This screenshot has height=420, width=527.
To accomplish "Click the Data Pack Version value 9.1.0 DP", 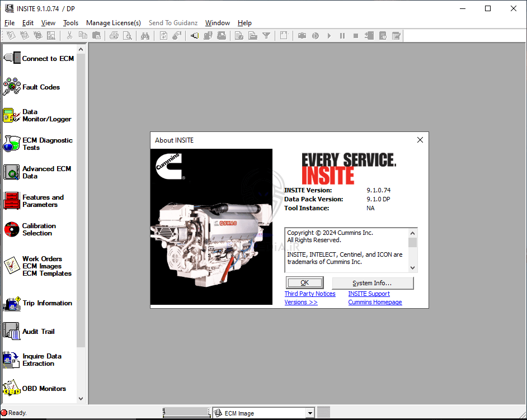I will (x=378, y=199).
